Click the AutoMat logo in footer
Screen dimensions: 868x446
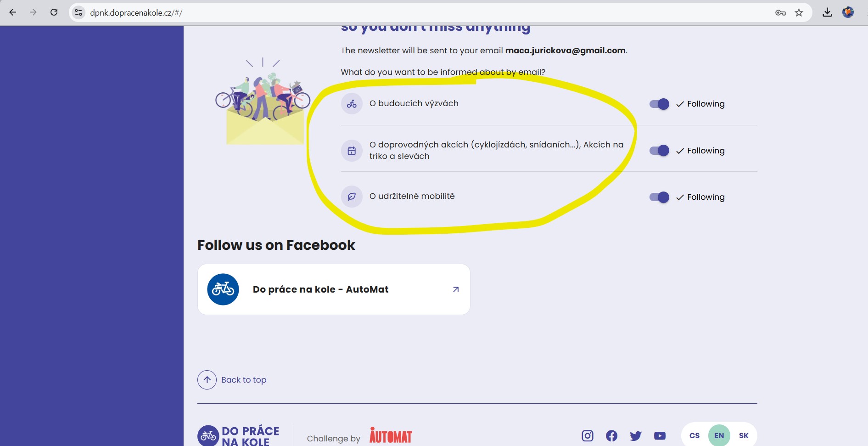pyautogui.click(x=391, y=435)
